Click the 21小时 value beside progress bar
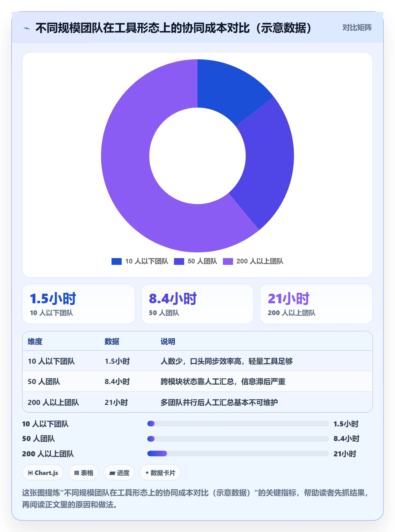The image size is (395, 532). (345, 454)
